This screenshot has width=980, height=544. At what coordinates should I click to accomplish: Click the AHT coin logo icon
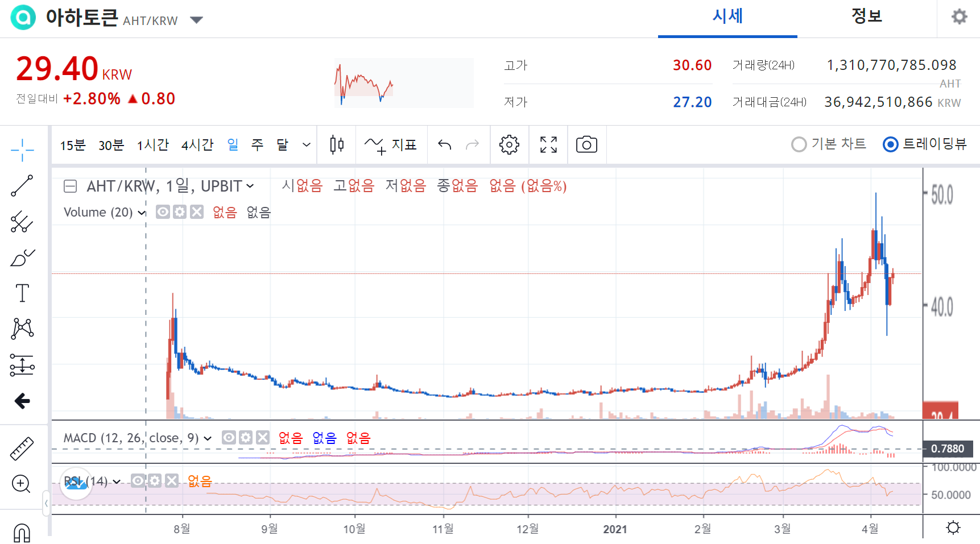click(x=23, y=18)
